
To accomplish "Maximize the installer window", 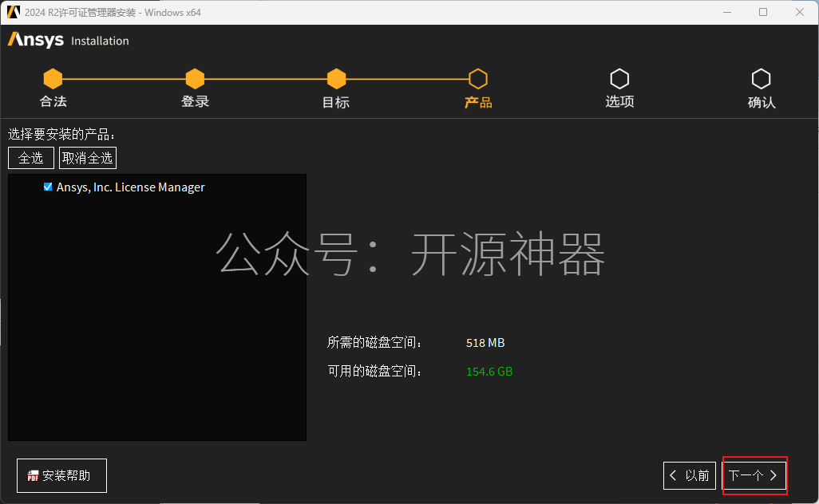I will tap(763, 12).
